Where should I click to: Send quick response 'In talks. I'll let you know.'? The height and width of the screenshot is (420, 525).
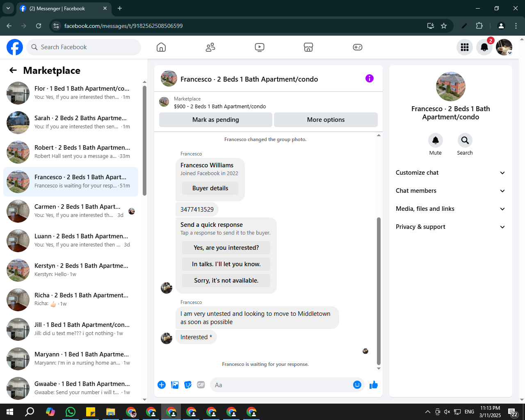[226, 264]
